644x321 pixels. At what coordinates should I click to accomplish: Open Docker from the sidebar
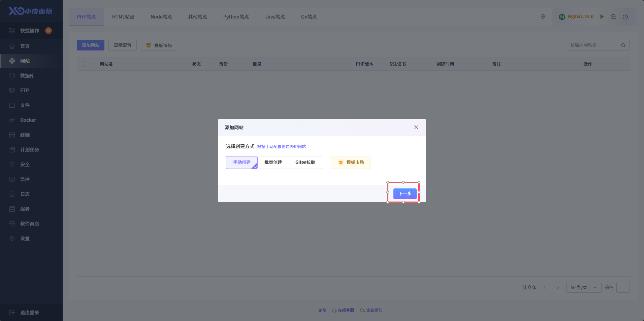(x=28, y=120)
